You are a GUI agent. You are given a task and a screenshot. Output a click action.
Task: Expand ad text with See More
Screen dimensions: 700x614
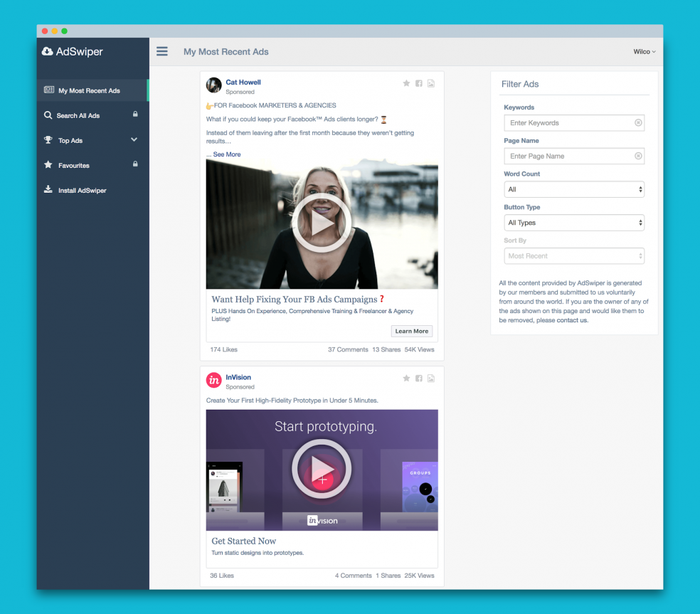click(227, 154)
